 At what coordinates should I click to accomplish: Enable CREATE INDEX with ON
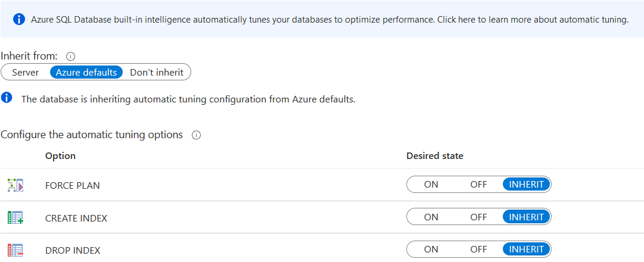[x=431, y=217]
